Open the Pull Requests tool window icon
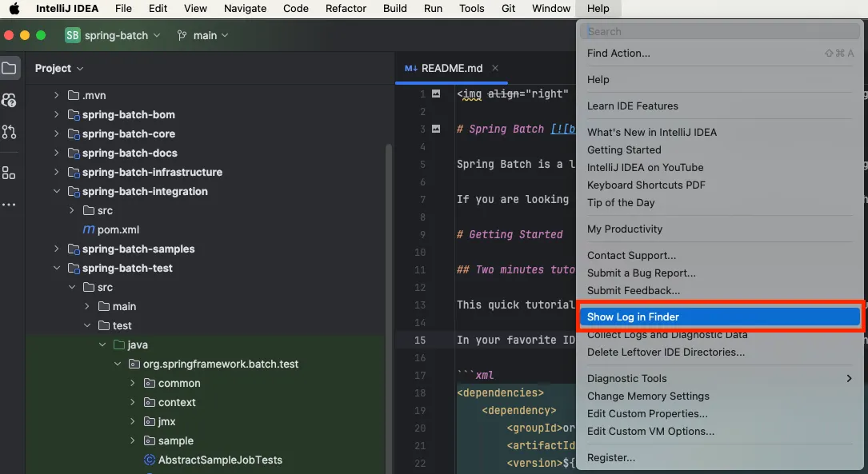The width and height of the screenshot is (868, 474). (x=9, y=132)
